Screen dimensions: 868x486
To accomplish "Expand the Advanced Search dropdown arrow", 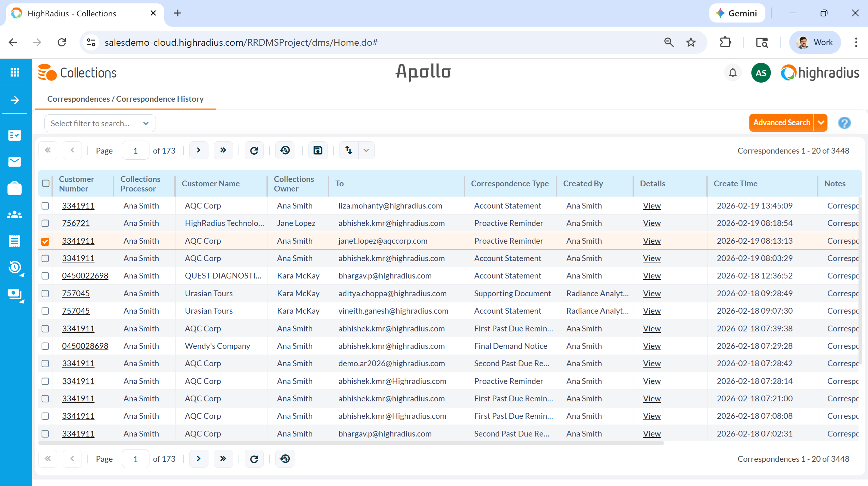I will click(821, 123).
